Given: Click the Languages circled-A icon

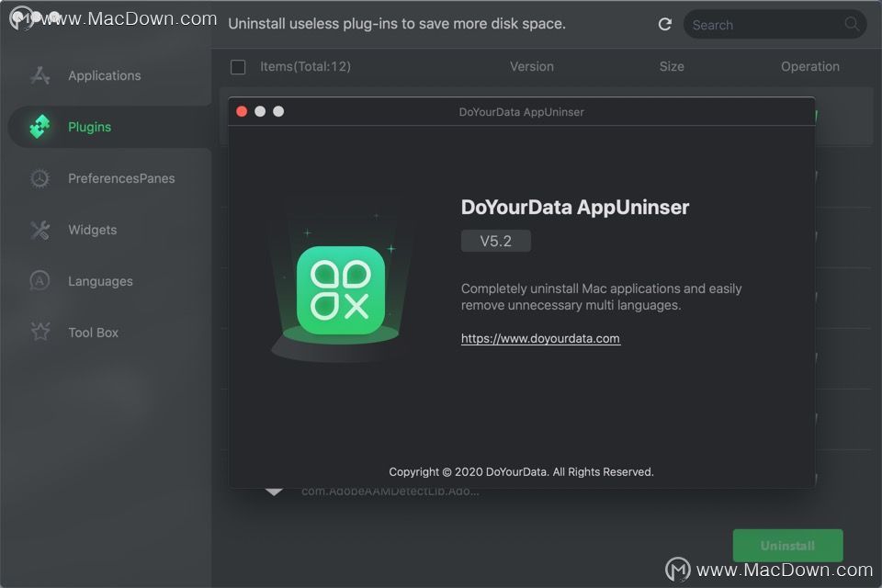Looking at the screenshot, I should click(40, 281).
